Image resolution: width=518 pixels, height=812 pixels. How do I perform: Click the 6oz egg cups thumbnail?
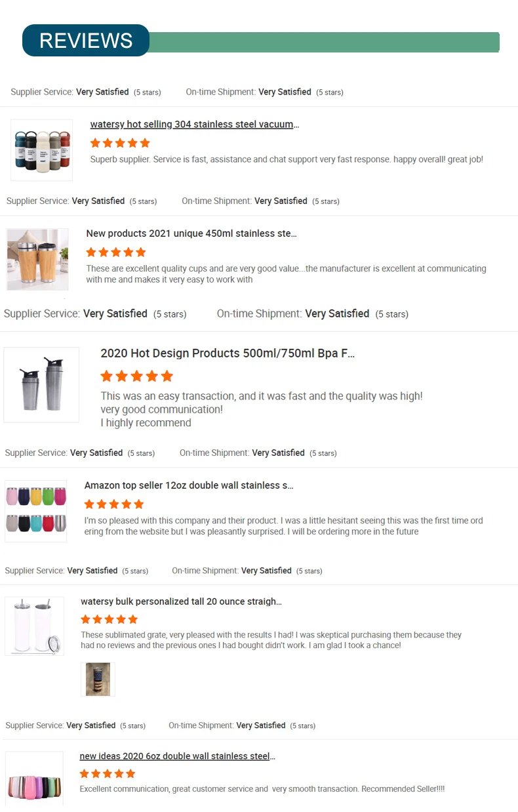click(x=35, y=781)
